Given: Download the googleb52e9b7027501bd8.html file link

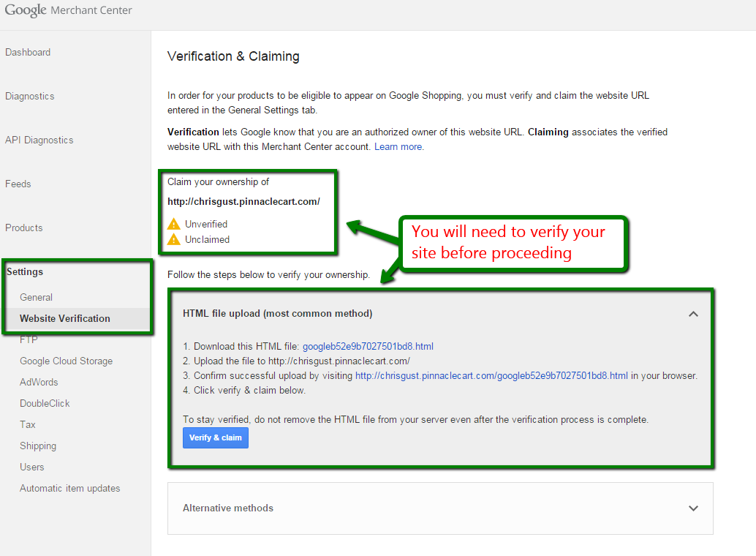Looking at the screenshot, I should pos(368,347).
